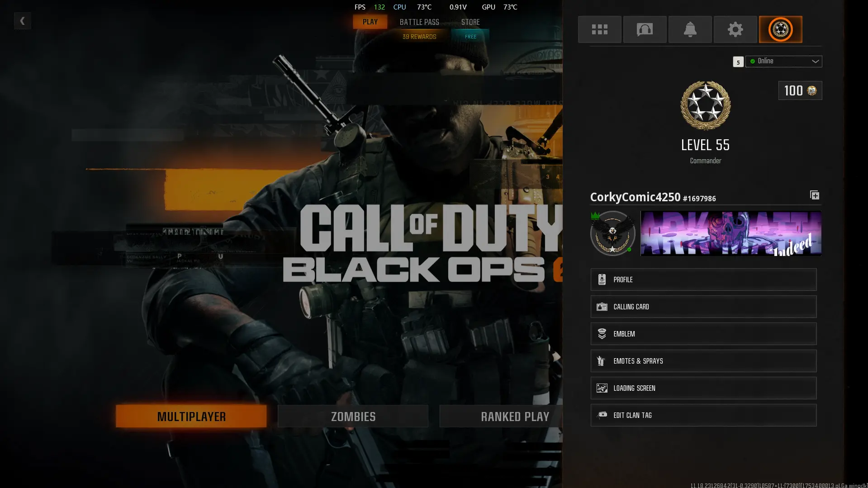Open the notifications bell icon

[x=690, y=29]
